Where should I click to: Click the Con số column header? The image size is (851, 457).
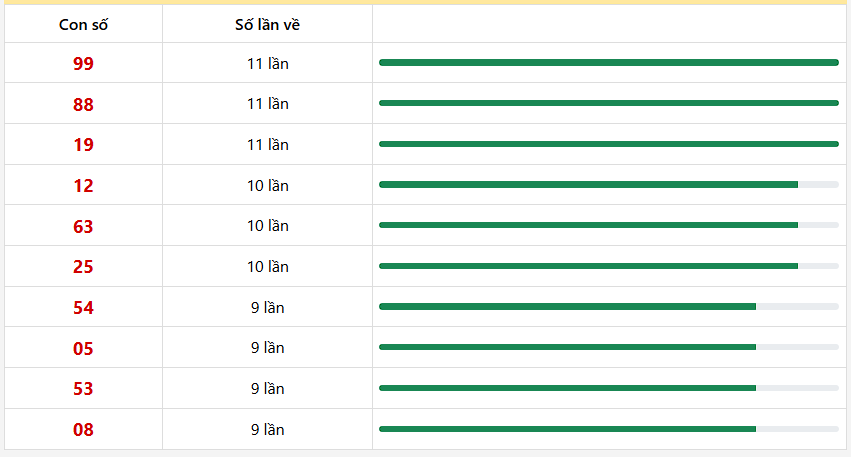tap(83, 24)
